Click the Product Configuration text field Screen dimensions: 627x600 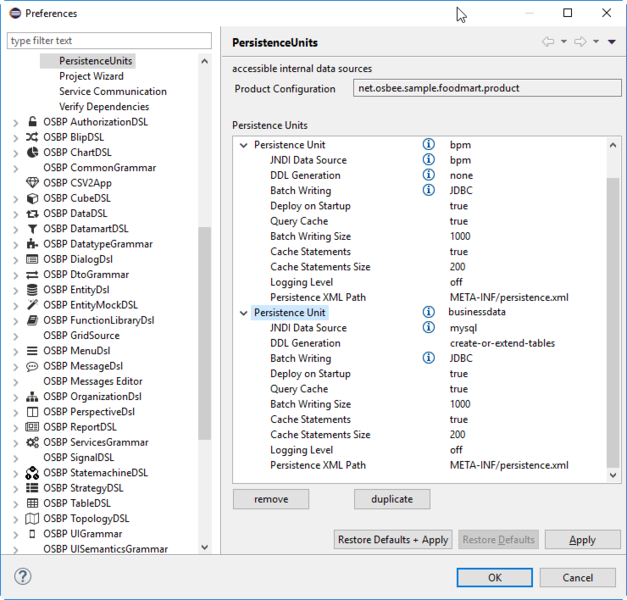[x=487, y=88]
